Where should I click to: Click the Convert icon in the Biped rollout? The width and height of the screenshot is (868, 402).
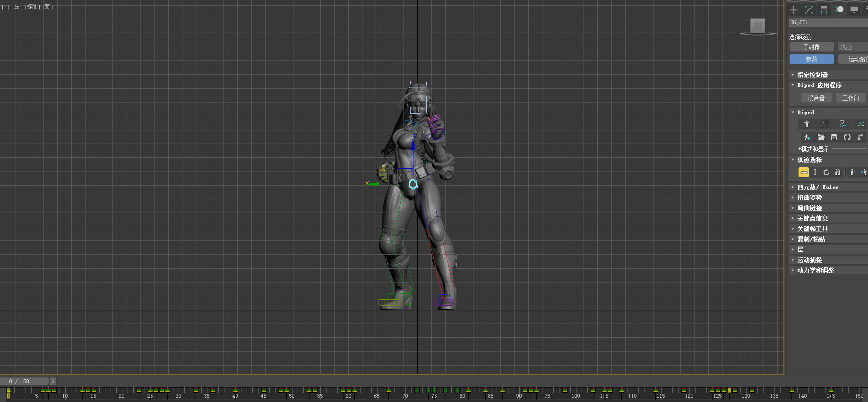[x=847, y=137]
